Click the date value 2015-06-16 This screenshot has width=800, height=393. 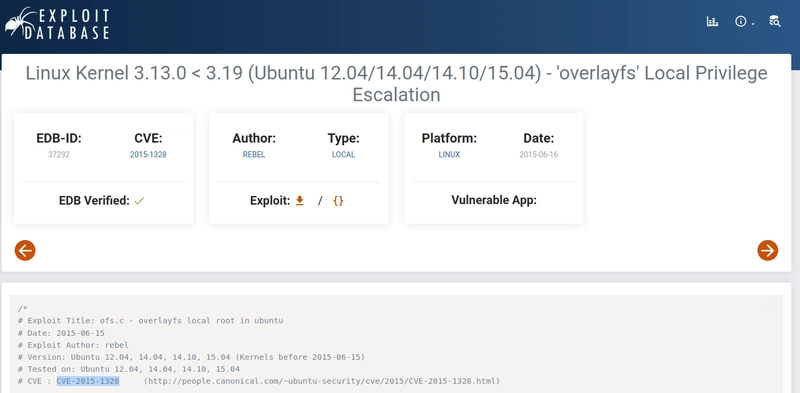(539, 155)
